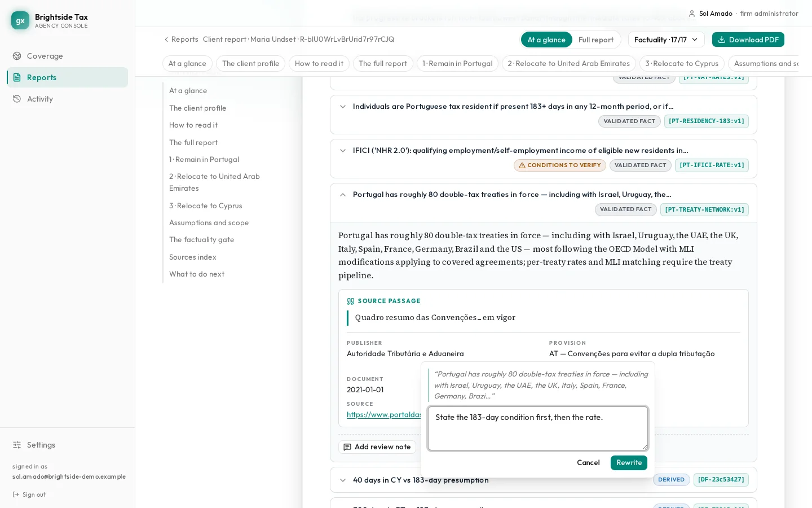Switch to At a glance view

(x=546, y=40)
